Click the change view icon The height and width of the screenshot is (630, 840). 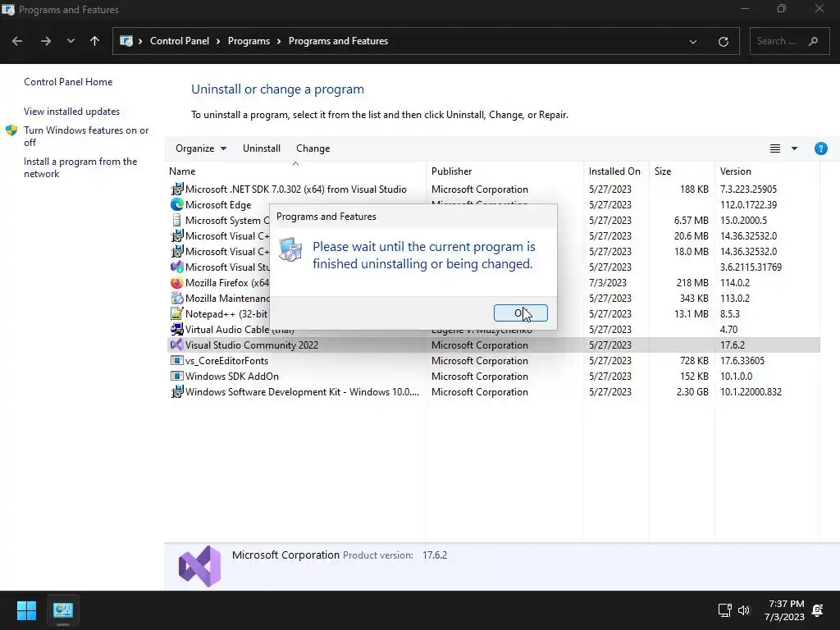pos(774,148)
